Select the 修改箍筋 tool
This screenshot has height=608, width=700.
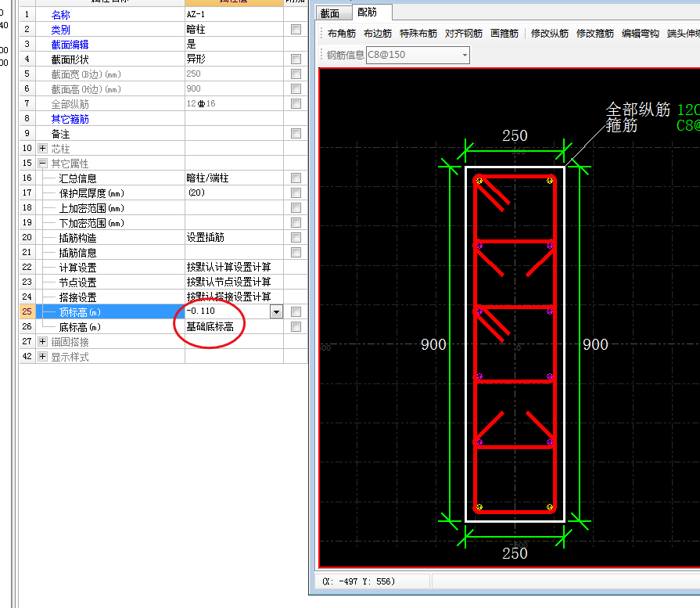[595, 34]
